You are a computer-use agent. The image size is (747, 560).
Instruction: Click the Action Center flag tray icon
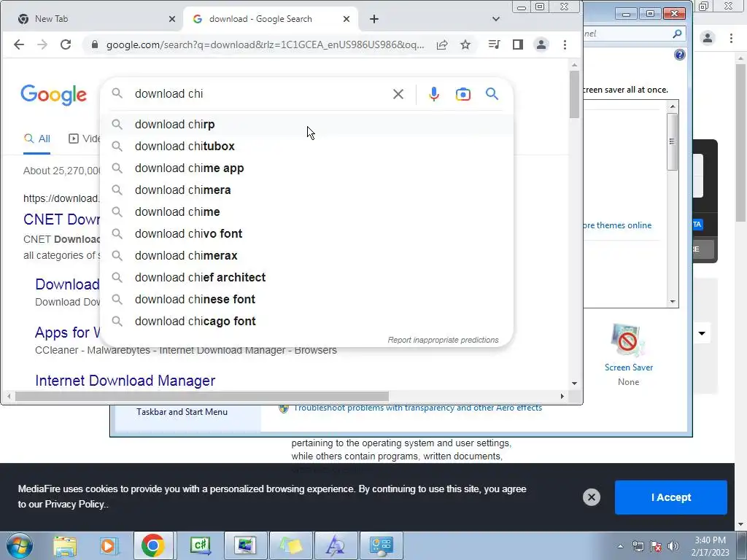tap(656, 546)
